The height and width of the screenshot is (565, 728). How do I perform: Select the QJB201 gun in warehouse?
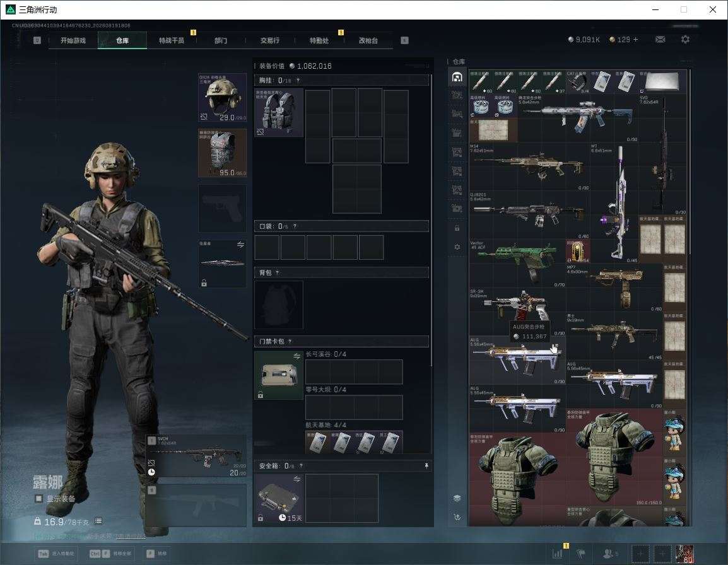(529, 215)
